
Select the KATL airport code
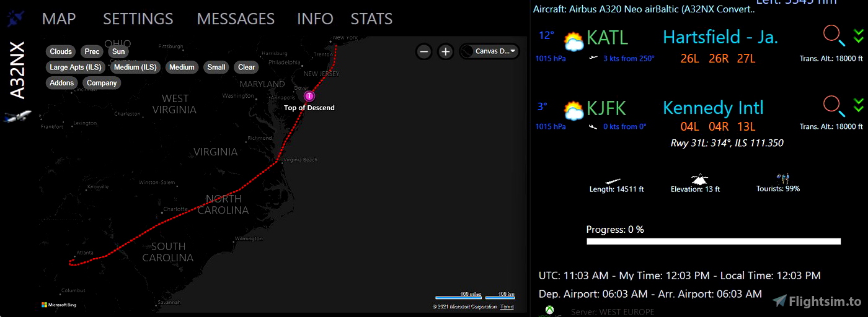click(607, 37)
